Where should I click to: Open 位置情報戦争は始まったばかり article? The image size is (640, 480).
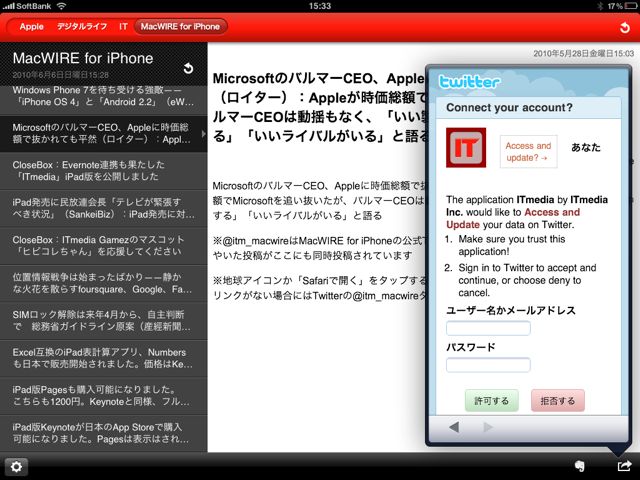point(104,284)
